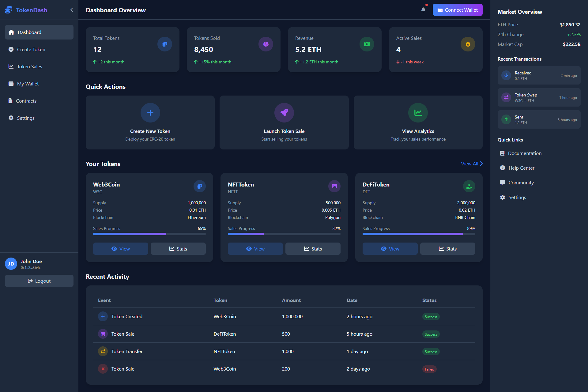Click the flame icon on Active Sales card
This screenshot has height=392, width=588.
point(468,44)
